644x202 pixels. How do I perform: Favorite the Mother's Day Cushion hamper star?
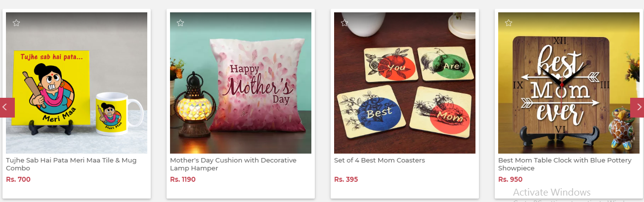[x=180, y=23]
